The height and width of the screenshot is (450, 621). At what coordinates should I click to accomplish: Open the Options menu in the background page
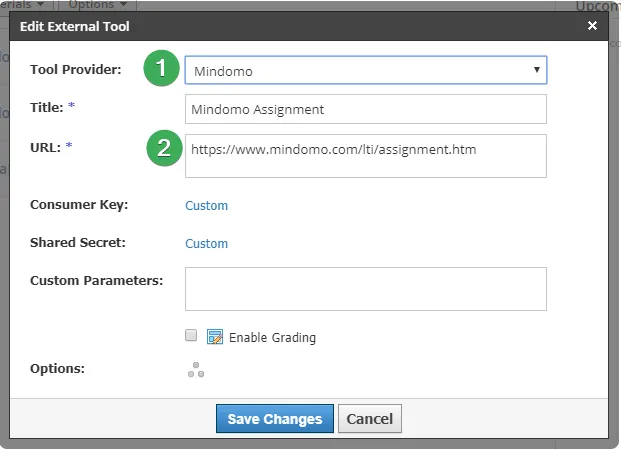97,5
